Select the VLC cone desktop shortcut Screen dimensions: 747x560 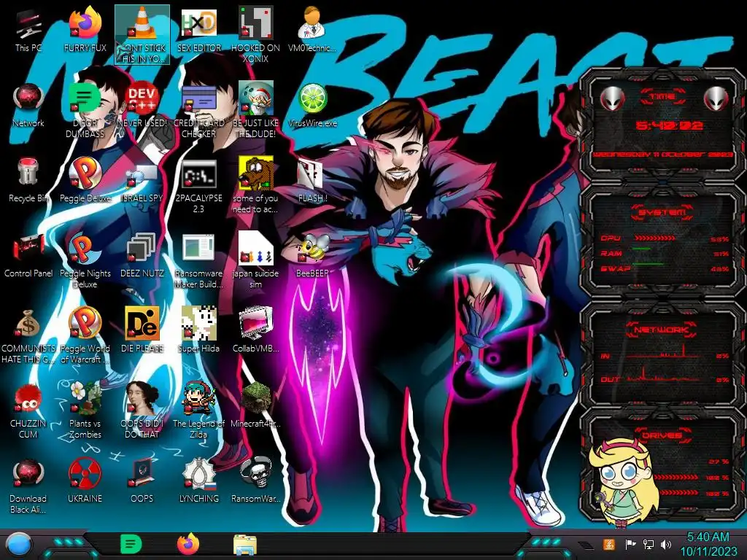[142, 34]
